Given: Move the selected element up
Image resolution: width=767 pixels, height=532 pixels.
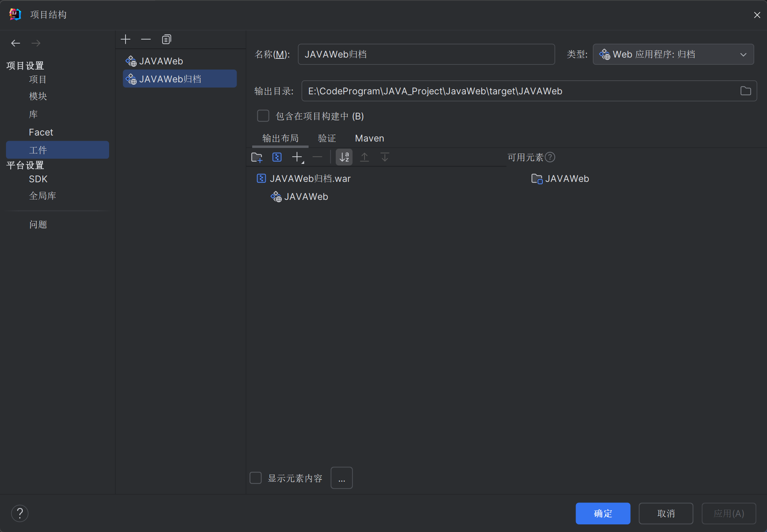Looking at the screenshot, I should 365,157.
